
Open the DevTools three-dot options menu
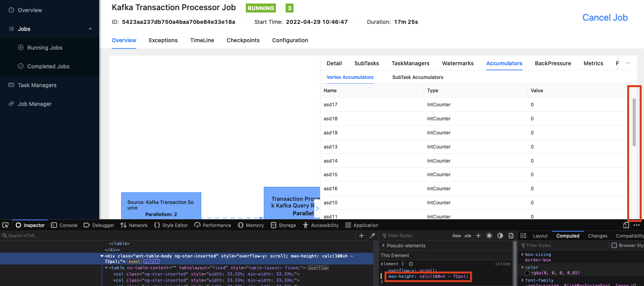pos(637,225)
